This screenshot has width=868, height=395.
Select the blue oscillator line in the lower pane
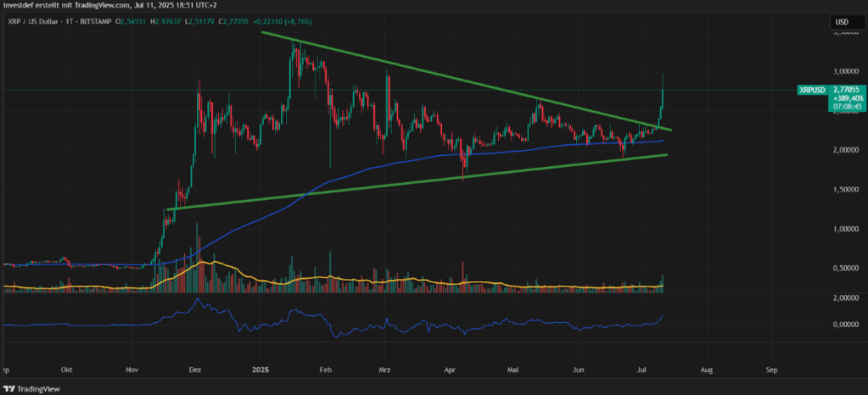(x=332, y=326)
